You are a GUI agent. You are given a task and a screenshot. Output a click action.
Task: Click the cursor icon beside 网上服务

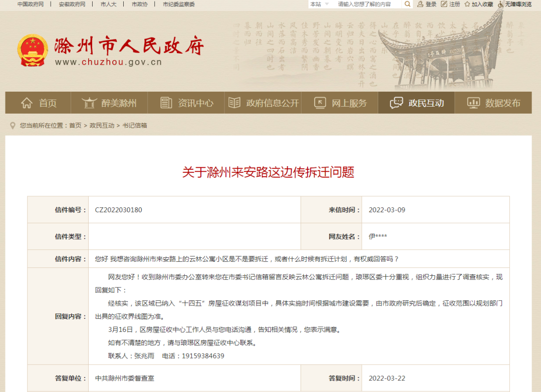tap(320, 103)
